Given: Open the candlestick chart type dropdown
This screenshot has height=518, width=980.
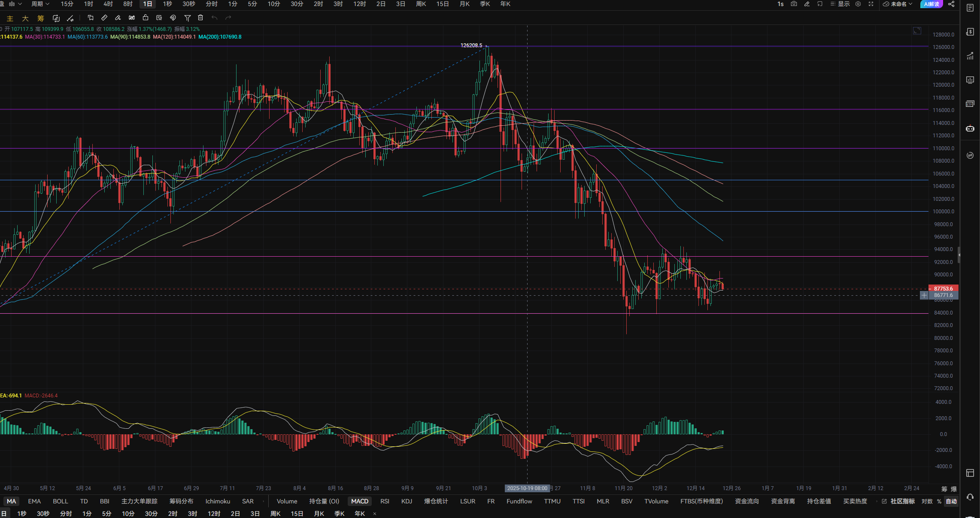Looking at the screenshot, I should [15, 4].
